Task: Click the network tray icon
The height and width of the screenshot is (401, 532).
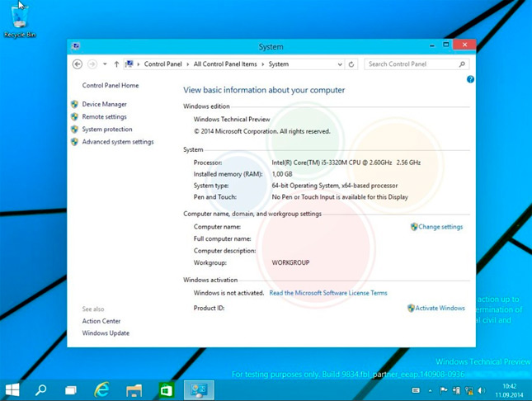Action: click(469, 390)
